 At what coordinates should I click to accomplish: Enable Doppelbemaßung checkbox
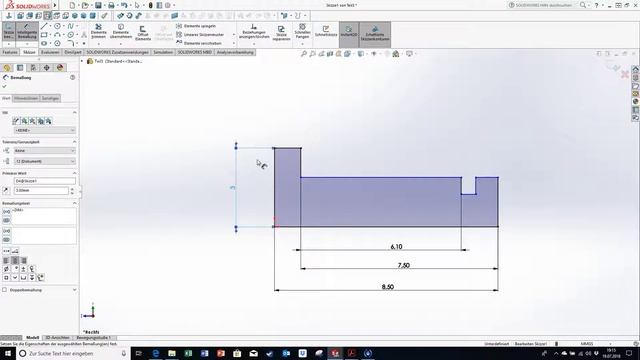point(4,290)
